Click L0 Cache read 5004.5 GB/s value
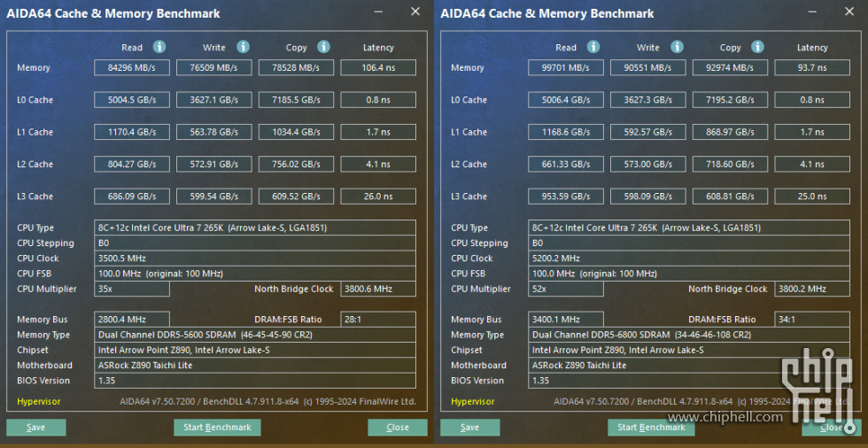This screenshot has width=868, height=448. click(132, 99)
